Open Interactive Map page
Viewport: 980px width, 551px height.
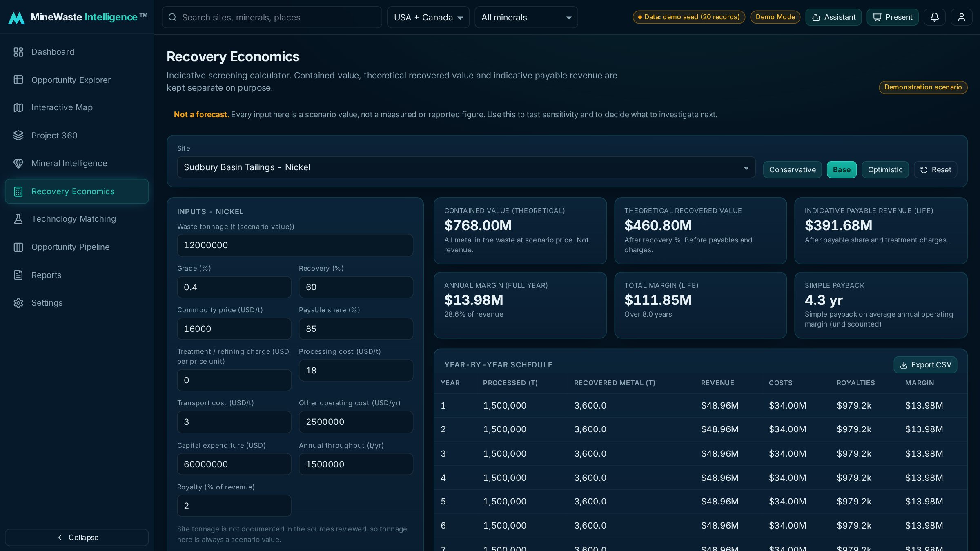click(77, 107)
